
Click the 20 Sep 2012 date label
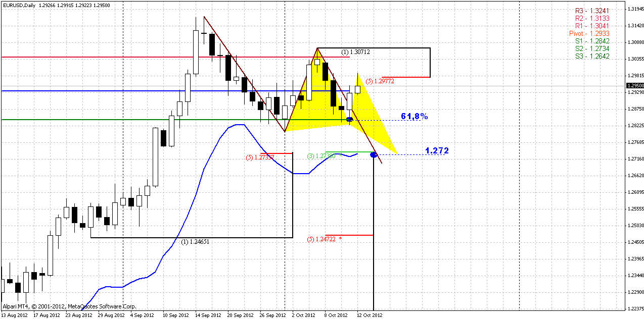tap(241, 315)
